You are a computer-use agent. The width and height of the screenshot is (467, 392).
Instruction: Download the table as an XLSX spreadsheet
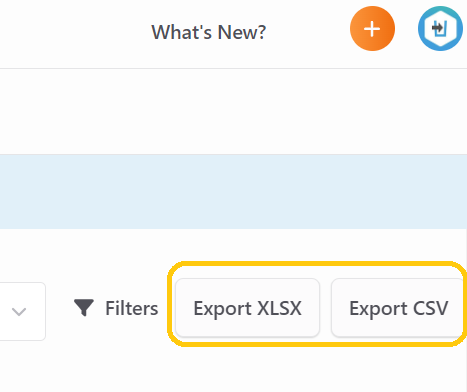(x=248, y=308)
